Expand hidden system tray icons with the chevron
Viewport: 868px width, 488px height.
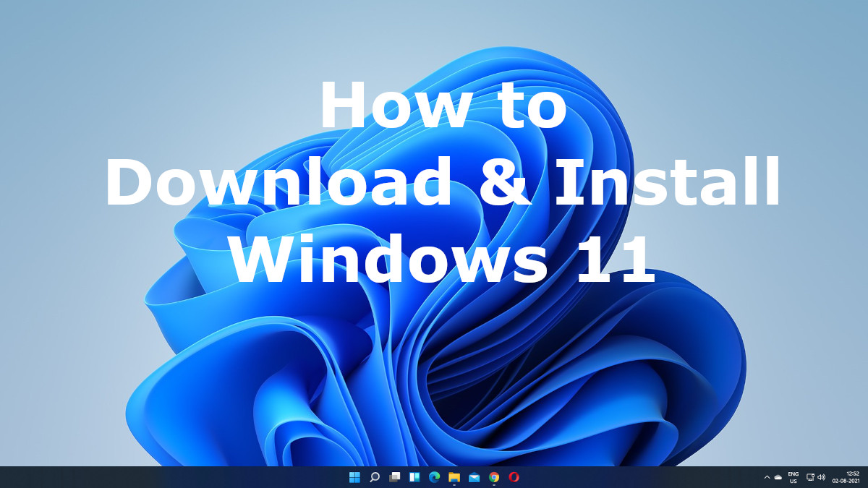(767, 478)
